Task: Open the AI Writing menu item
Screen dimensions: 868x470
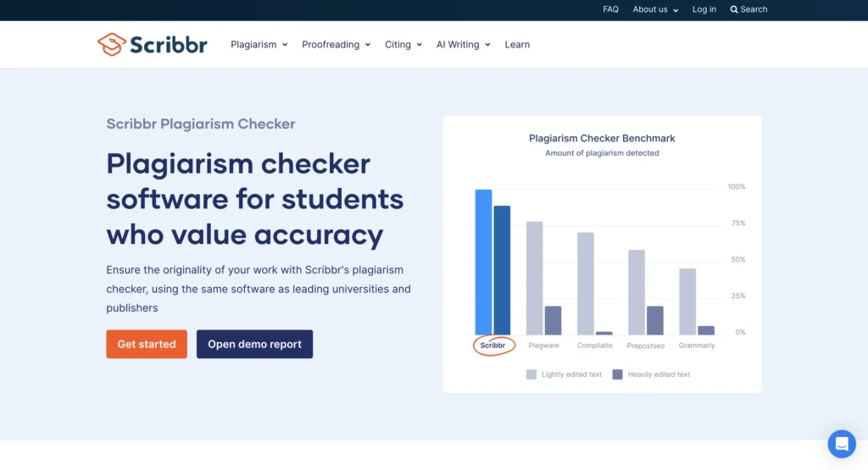Action: 458,44
